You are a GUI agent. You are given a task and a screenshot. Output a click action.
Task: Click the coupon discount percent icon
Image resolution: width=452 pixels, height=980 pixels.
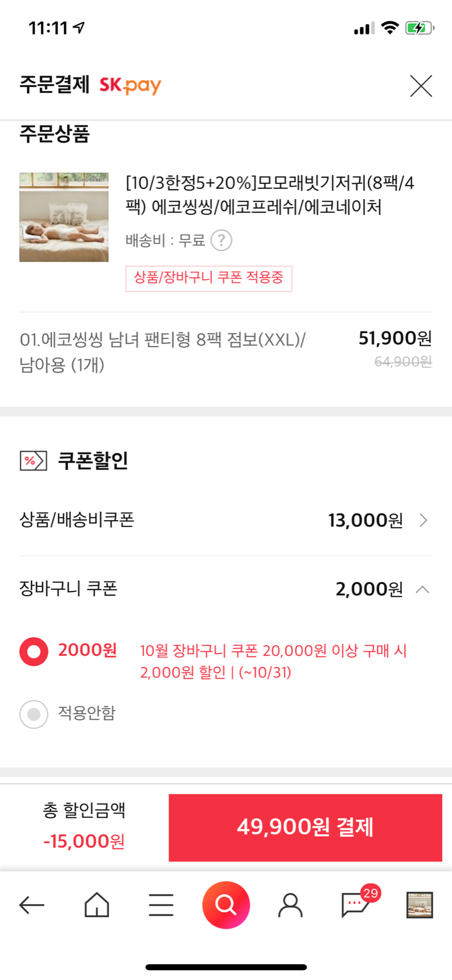pos(33,461)
